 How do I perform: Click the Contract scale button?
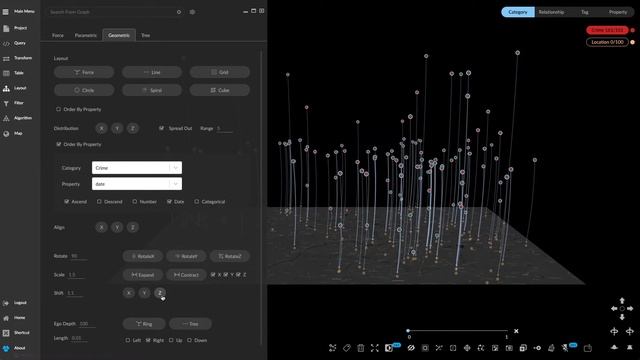point(186,275)
